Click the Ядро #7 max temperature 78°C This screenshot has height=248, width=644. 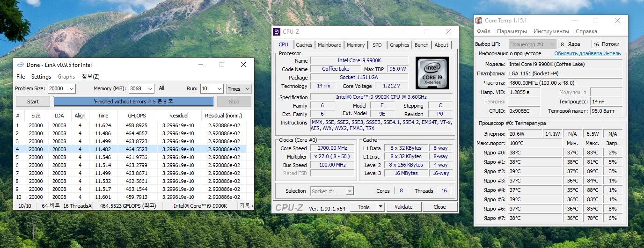pos(592,218)
